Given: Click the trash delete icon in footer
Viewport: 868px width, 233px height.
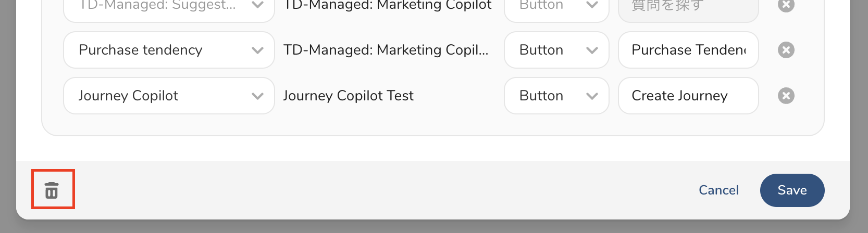Looking at the screenshot, I should [x=52, y=190].
